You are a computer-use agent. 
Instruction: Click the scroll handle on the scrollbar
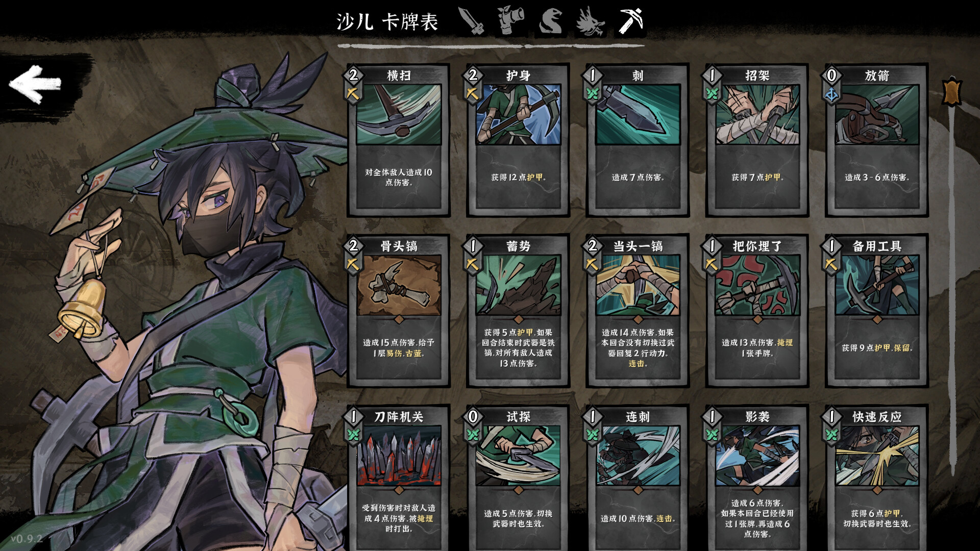pos(952,92)
